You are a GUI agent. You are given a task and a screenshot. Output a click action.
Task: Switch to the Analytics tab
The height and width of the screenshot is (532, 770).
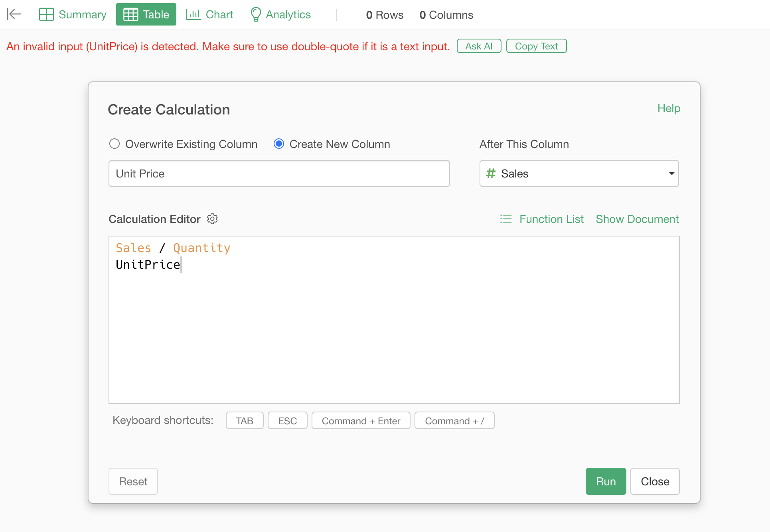click(x=280, y=14)
